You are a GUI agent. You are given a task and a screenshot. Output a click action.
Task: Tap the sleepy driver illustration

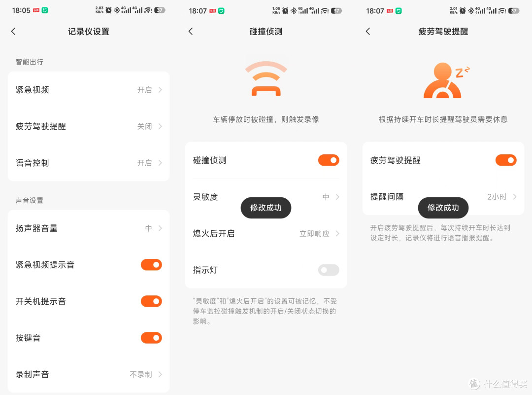tap(446, 81)
